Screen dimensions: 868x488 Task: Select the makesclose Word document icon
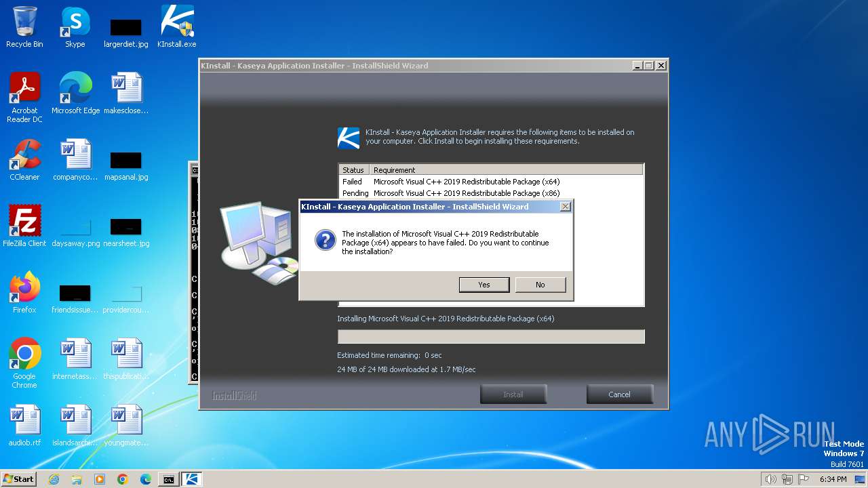pyautogui.click(x=126, y=94)
